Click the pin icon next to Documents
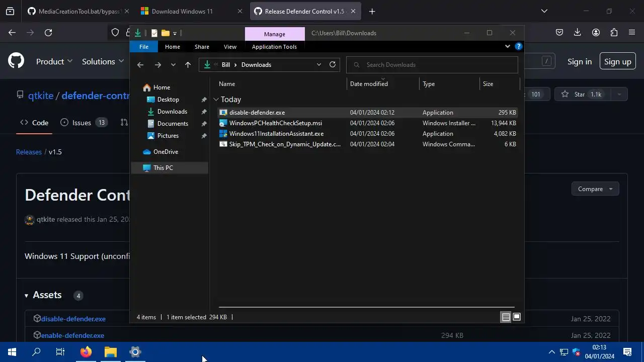644x362 pixels. [204, 124]
